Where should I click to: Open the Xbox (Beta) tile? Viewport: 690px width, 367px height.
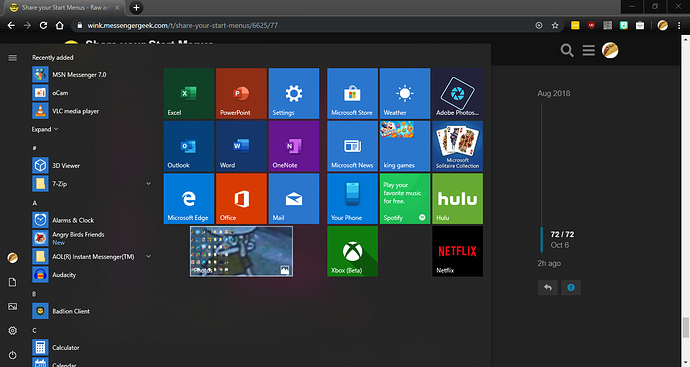click(352, 251)
